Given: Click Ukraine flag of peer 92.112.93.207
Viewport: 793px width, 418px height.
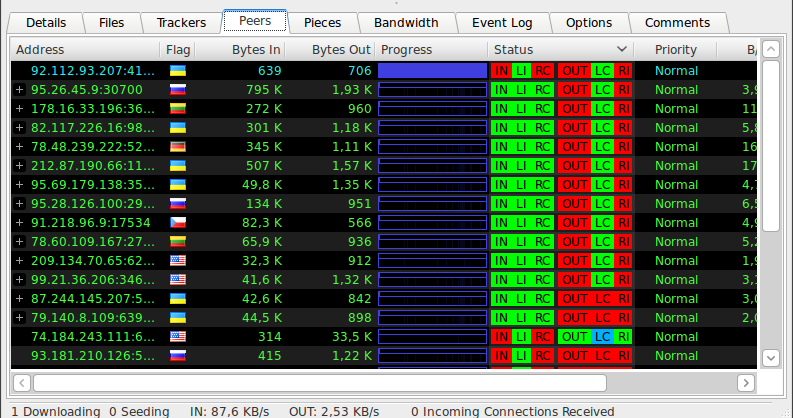Looking at the screenshot, I should [x=178, y=71].
